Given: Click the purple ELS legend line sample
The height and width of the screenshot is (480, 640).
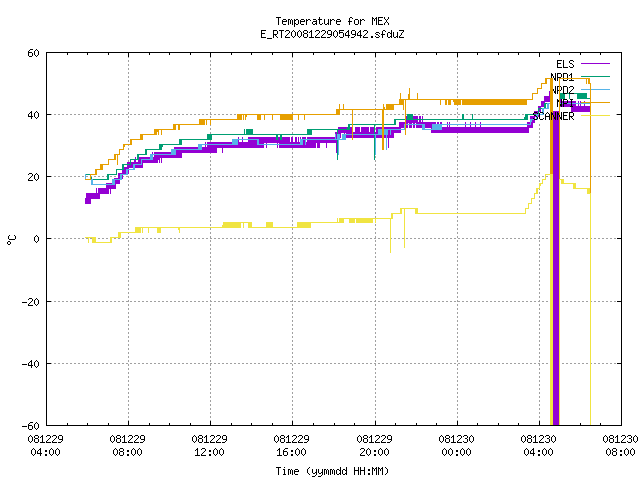Looking at the screenshot, I should tap(595, 64).
